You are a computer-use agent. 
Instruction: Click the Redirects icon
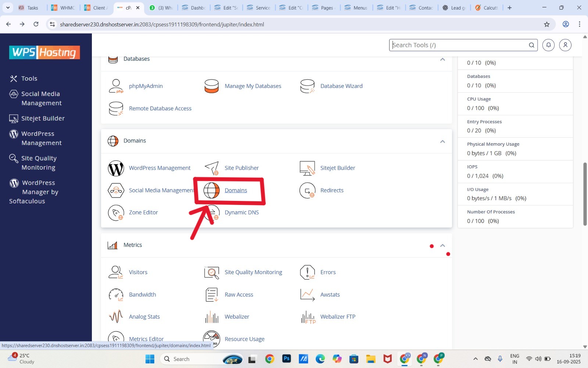coord(307,190)
